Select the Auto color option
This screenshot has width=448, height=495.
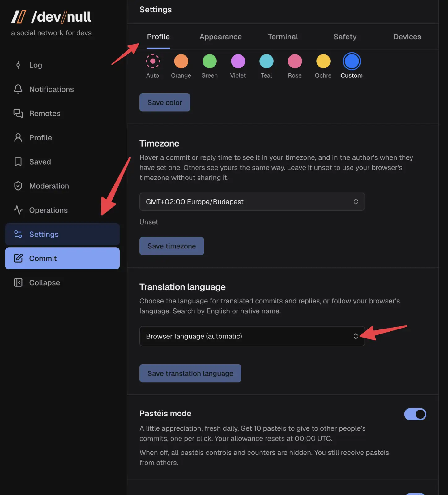(x=153, y=61)
